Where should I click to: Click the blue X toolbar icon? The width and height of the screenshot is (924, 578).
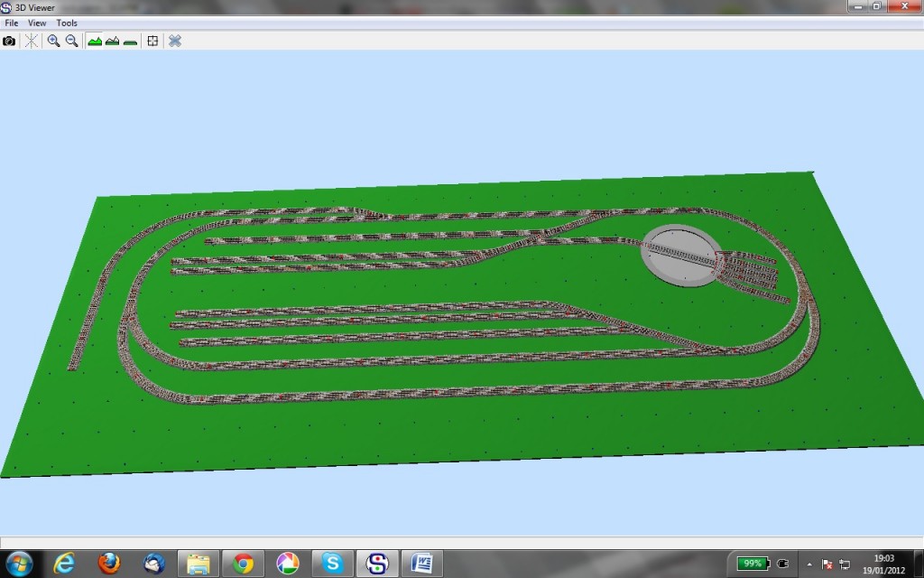coord(175,41)
